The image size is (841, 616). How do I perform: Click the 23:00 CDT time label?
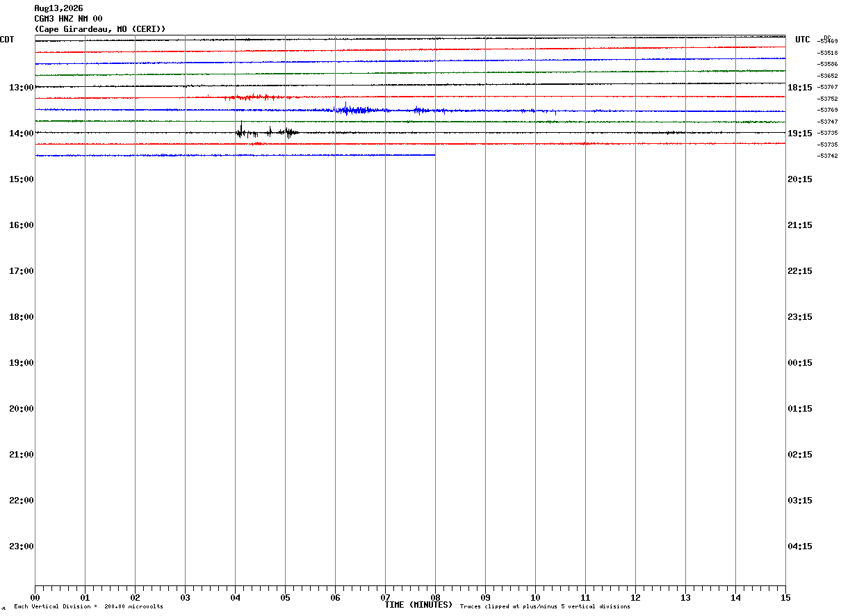pyautogui.click(x=22, y=546)
